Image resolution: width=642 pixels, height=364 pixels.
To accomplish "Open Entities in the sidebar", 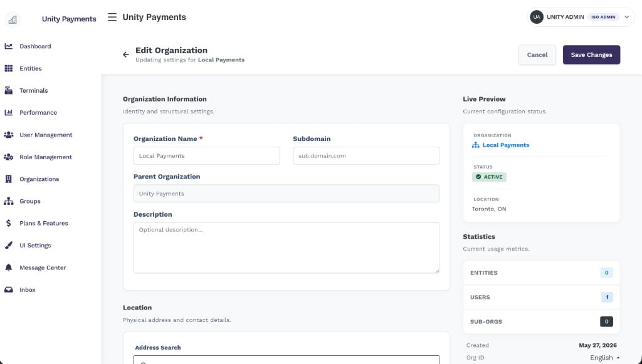I will (x=31, y=68).
